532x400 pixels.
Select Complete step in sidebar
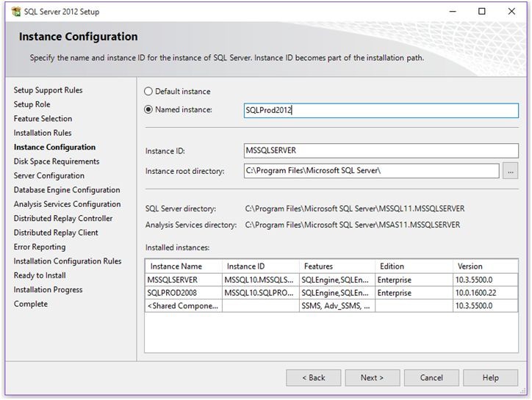click(31, 304)
